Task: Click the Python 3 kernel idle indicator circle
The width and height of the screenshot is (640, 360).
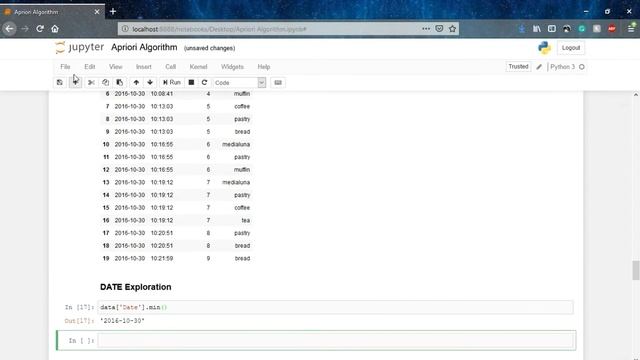Action: [582, 67]
